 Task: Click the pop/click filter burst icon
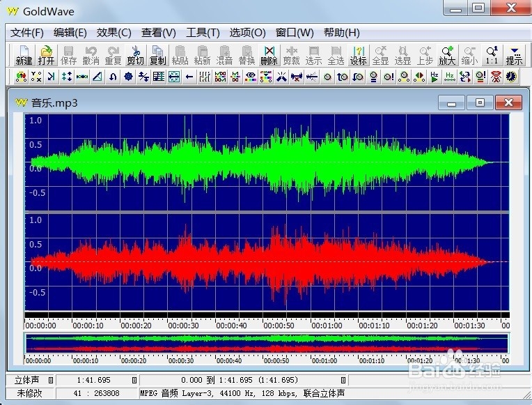click(x=281, y=77)
